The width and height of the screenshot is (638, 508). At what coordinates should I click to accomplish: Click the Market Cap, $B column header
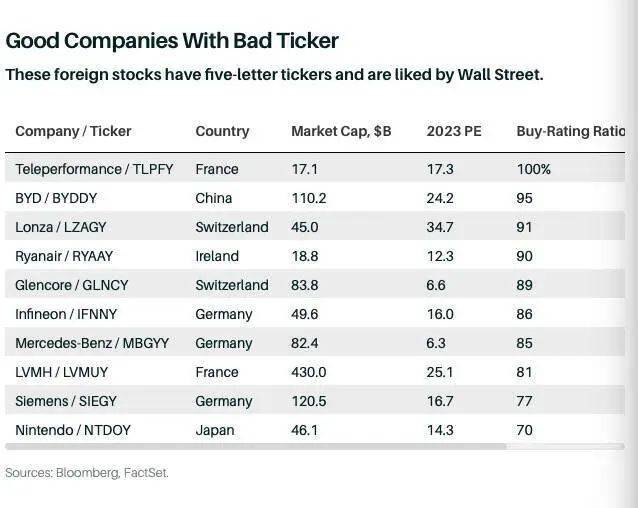(x=341, y=131)
